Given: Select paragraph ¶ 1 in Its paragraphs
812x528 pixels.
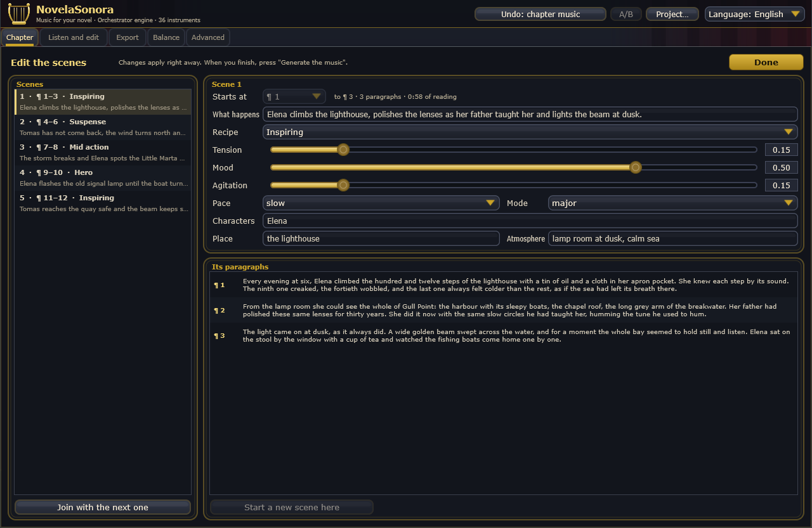Looking at the screenshot, I should click(504, 285).
